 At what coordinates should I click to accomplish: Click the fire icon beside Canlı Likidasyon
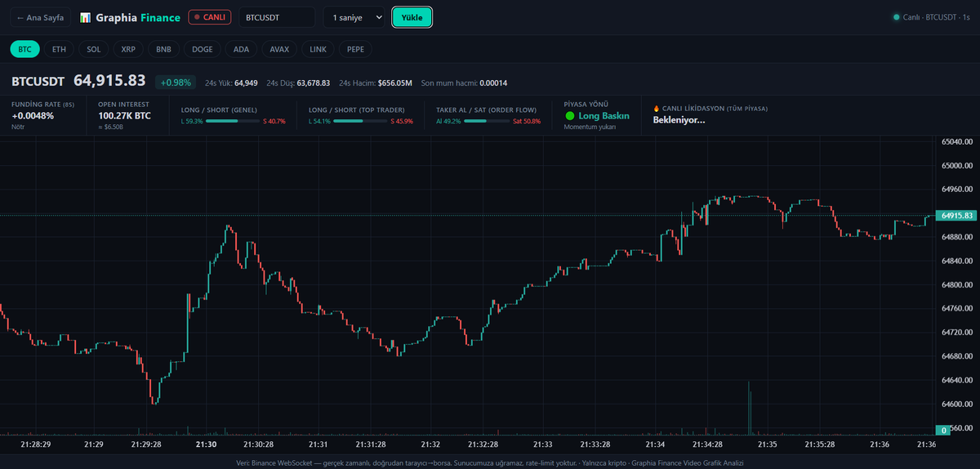click(656, 109)
